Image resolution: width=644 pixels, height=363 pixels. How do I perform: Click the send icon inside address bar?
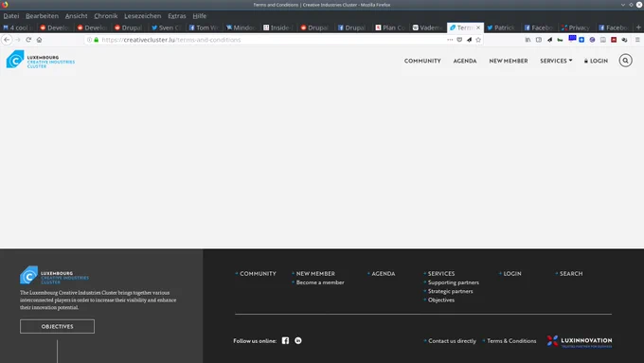point(469,40)
